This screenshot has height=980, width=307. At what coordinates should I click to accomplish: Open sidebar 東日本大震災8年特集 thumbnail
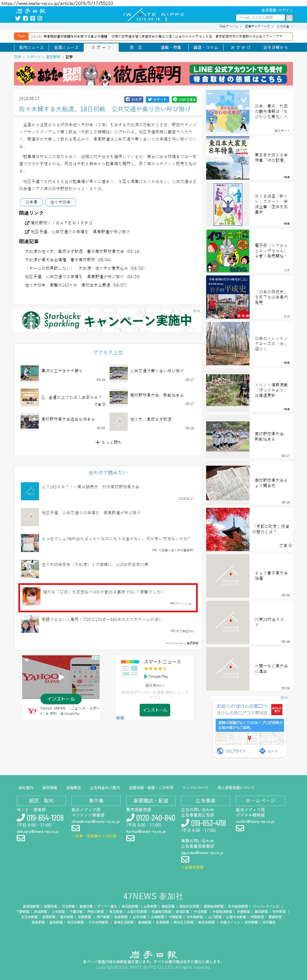[228, 158]
